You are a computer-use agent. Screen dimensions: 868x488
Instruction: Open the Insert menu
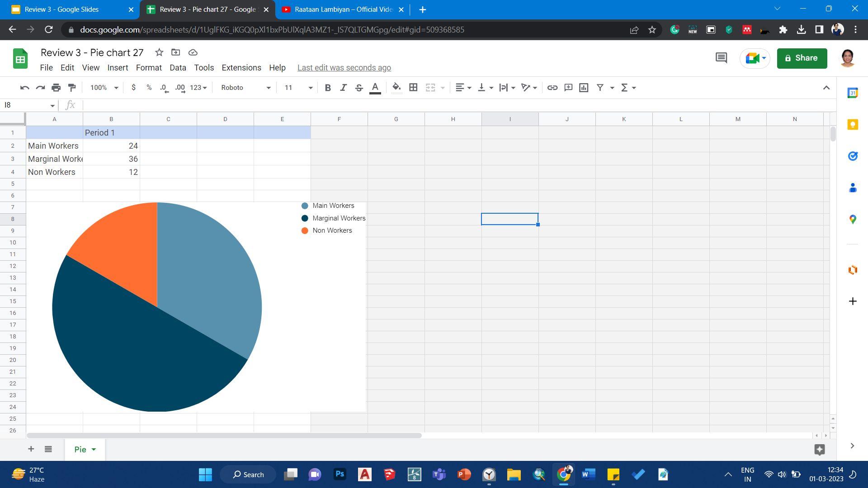click(x=118, y=68)
